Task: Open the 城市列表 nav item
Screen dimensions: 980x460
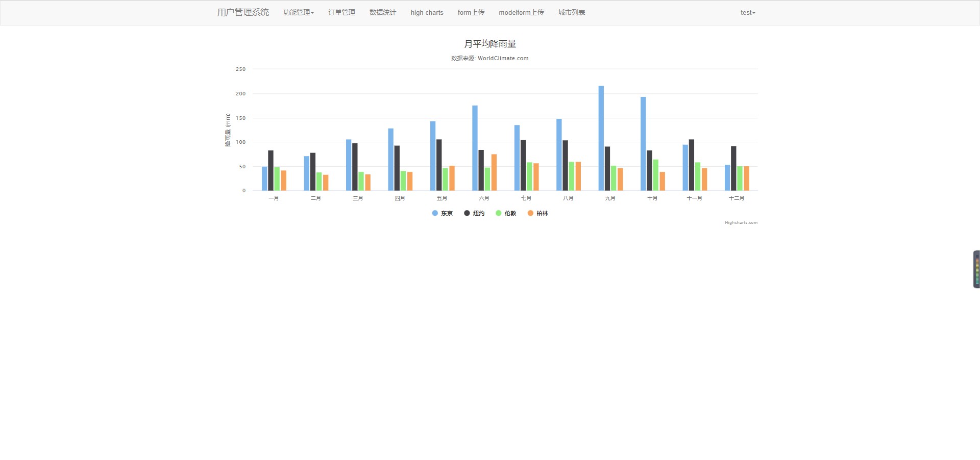Action: pos(571,12)
